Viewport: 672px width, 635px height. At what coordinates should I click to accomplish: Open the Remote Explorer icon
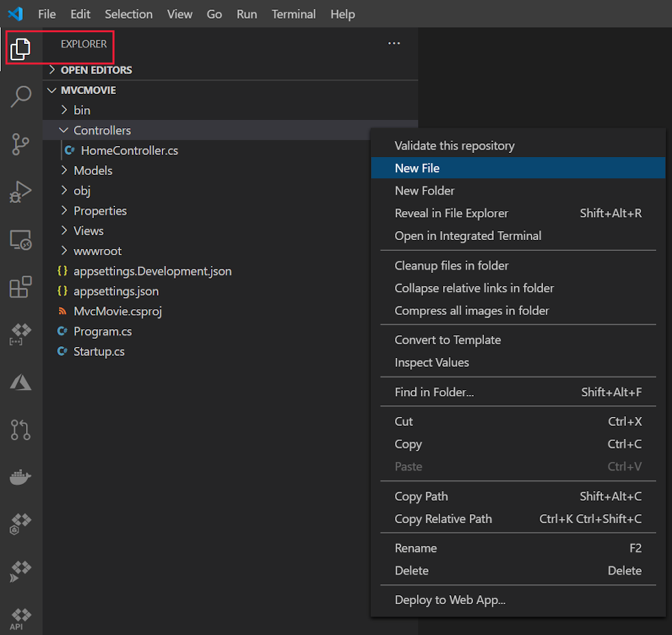pos(21,240)
